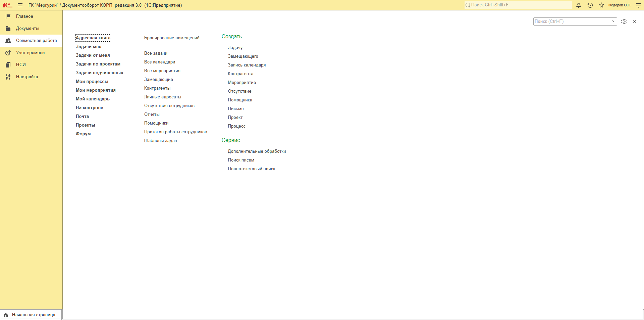
Task: Open notifications bell icon
Action: pos(579,5)
